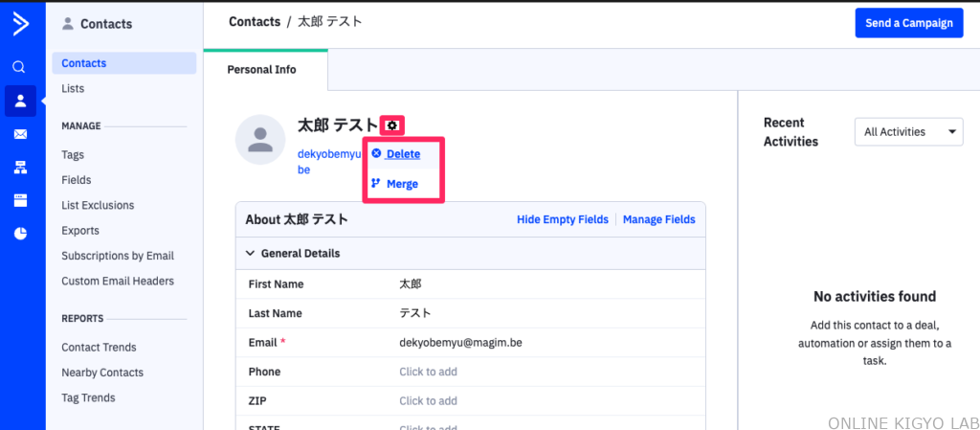Choose Merge from the gear menu
The width and height of the screenshot is (980, 430).
(401, 184)
